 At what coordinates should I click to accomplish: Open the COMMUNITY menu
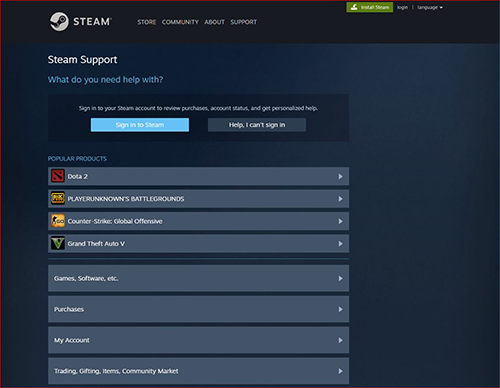(x=180, y=22)
